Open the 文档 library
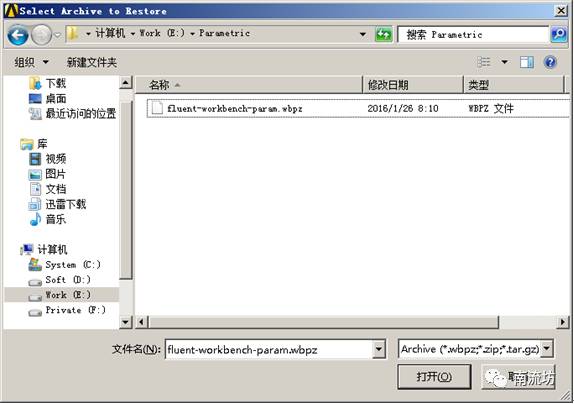The width and height of the screenshot is (574, 404). (48, 189)
